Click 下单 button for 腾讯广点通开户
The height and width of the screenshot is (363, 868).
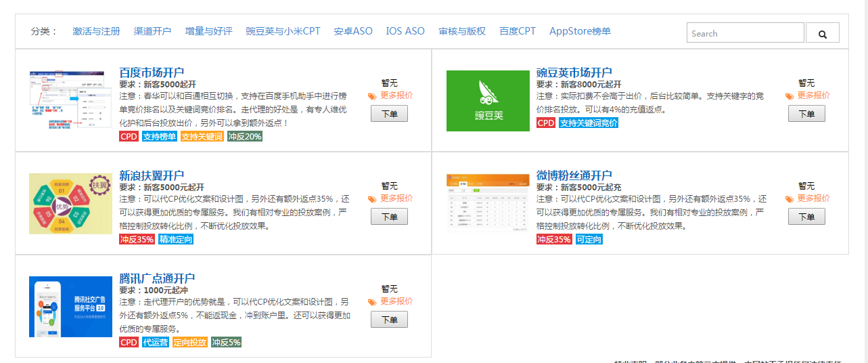[x=389, y=320]
